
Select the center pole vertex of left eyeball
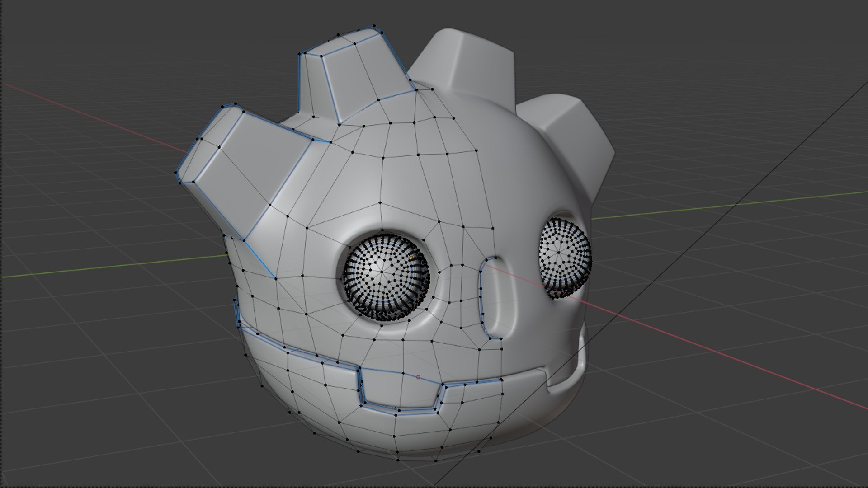pyautogui.click(x=382, y=272)
